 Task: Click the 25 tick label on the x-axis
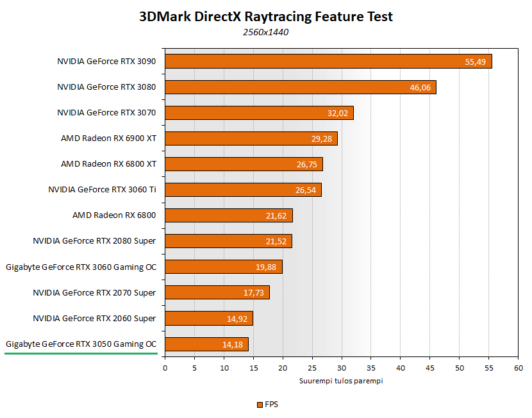312,368
